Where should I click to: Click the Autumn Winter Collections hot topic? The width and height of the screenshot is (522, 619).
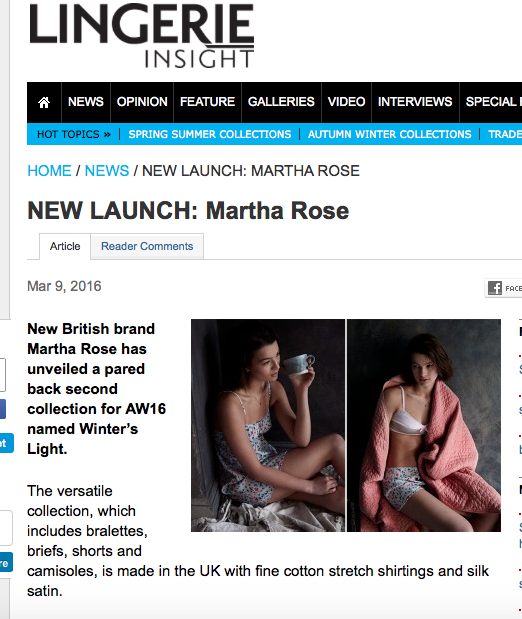coord(389,134)
